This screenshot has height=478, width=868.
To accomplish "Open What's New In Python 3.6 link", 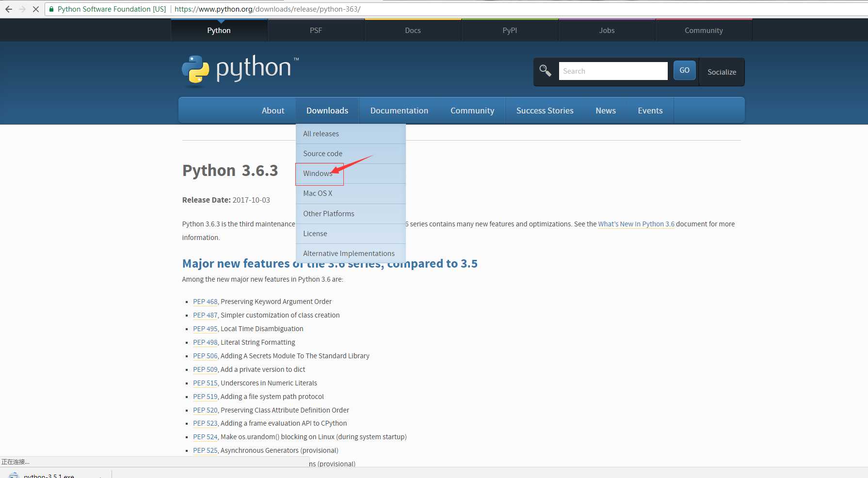I will tap(636, 224).
